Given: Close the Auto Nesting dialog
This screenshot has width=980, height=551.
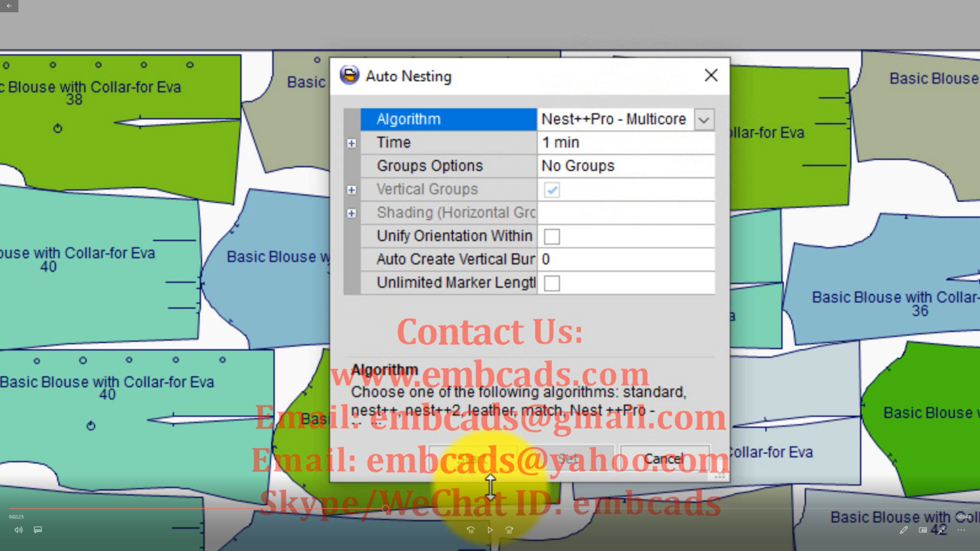Looking at the screenshot, I should 711,75.
